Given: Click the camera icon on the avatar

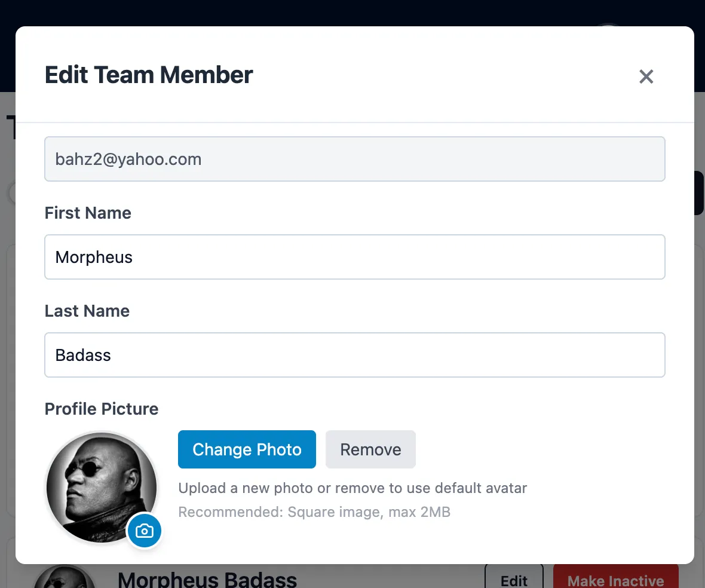Looking at the screenshot, I should [x=145, y=531].
